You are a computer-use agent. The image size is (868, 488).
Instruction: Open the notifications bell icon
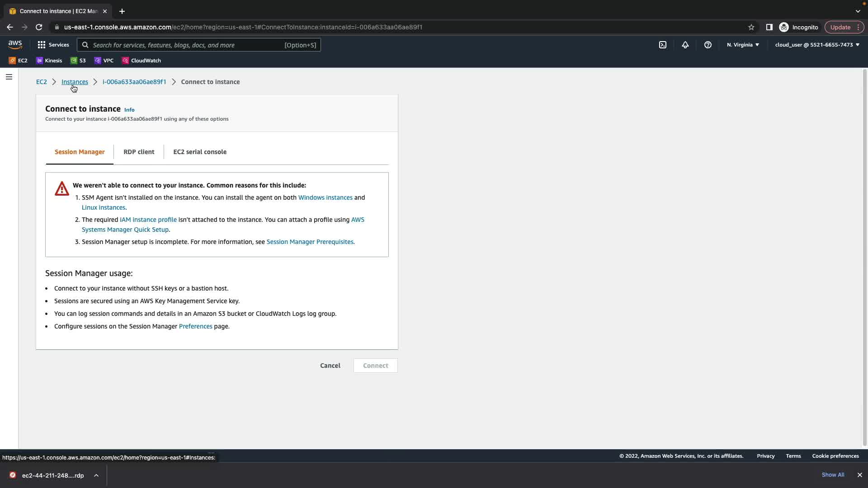tap(685, 45)
